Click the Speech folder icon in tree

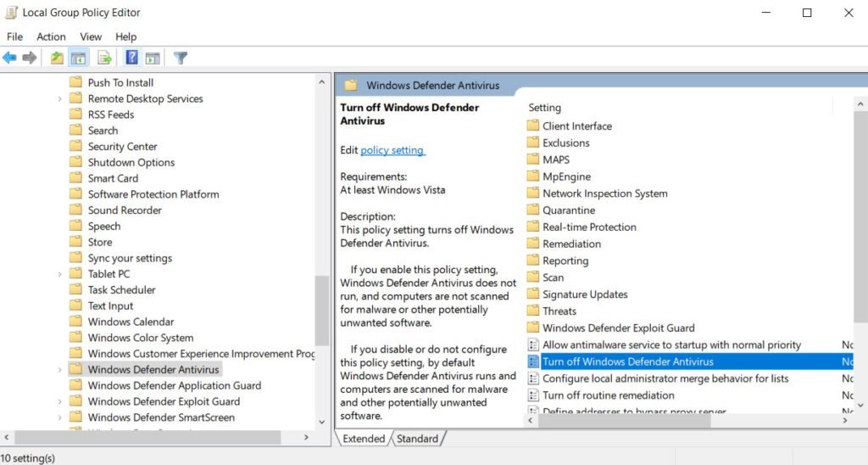[75, 226]
